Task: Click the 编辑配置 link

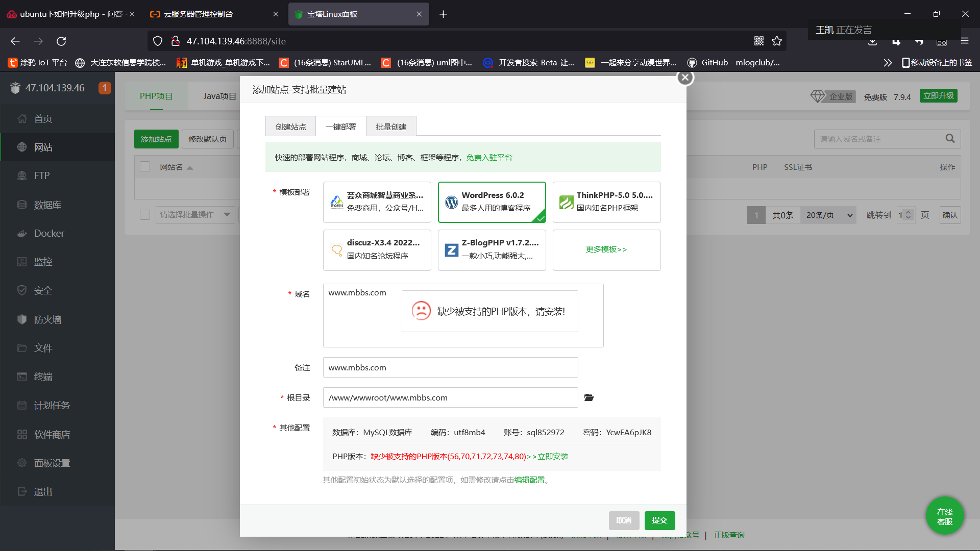Action: pos(529,480)
